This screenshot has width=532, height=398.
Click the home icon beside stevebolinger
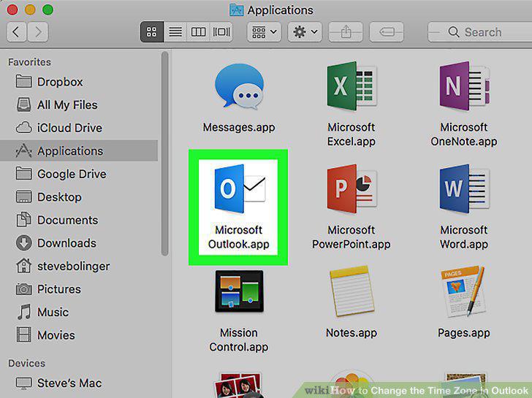click(23, 265)
